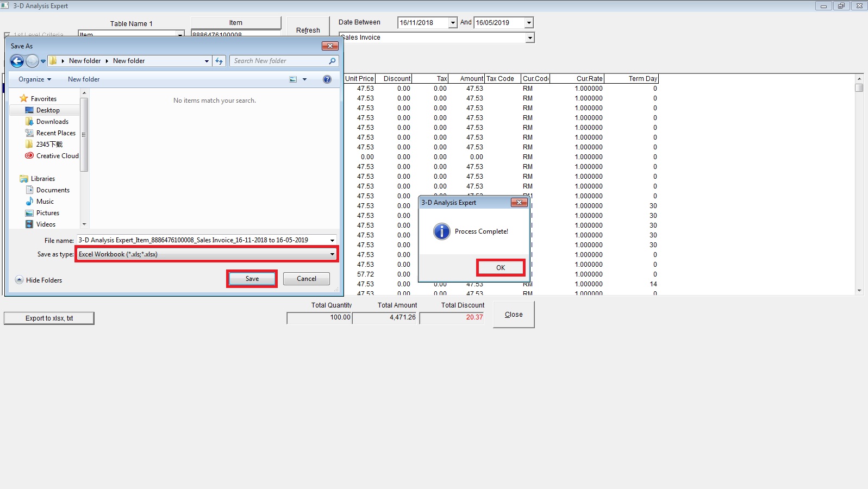868x489 pixels.
Task: Select Downloads folder in sidebar
Action: (x=52, y=122)
